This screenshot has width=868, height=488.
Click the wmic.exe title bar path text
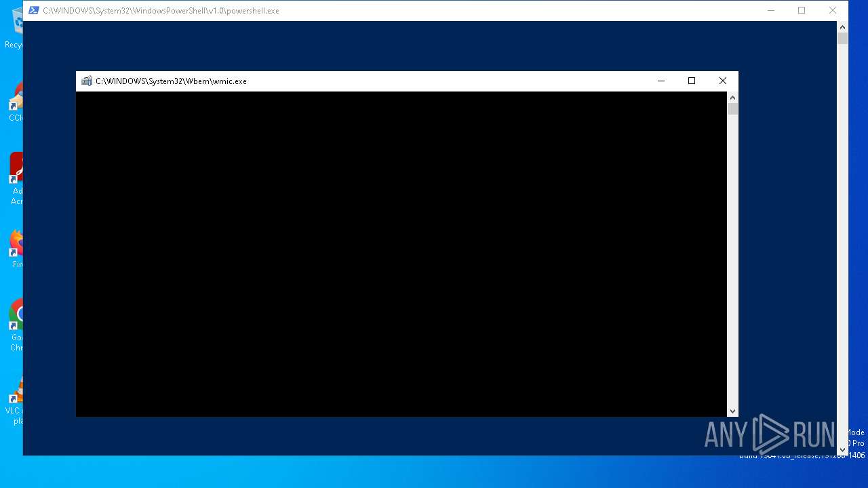click(x=171, y=81)
